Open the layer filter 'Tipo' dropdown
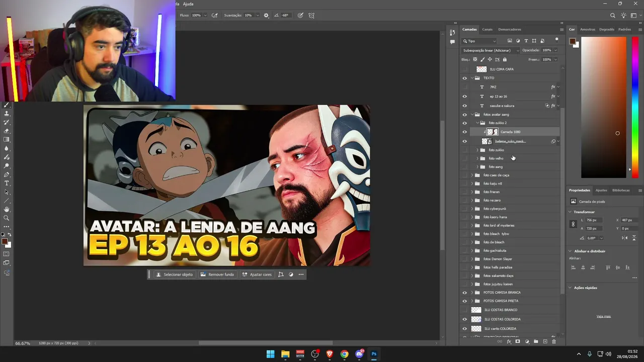This screenshot has height=362, width=644. click(479, 41)
